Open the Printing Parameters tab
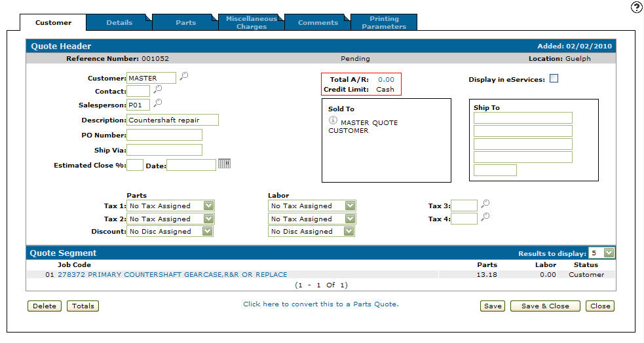 coord(384,22)
